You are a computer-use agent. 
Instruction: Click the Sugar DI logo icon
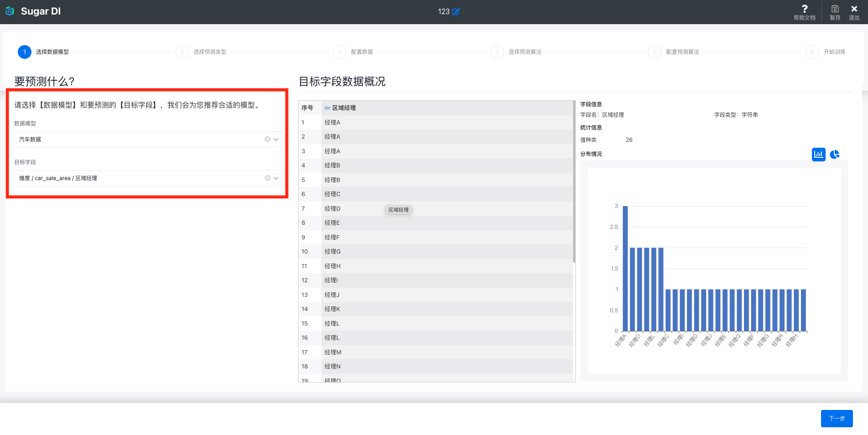[x=10, y=11]
